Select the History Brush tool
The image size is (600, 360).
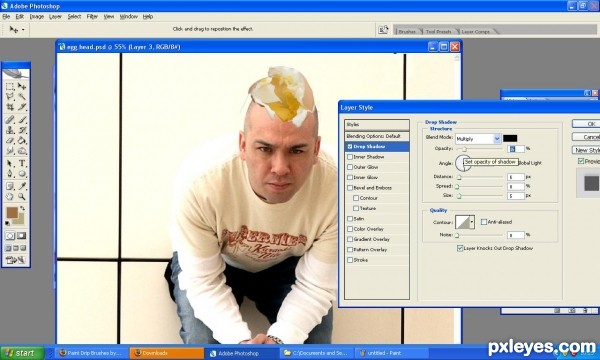coord(22,130)
